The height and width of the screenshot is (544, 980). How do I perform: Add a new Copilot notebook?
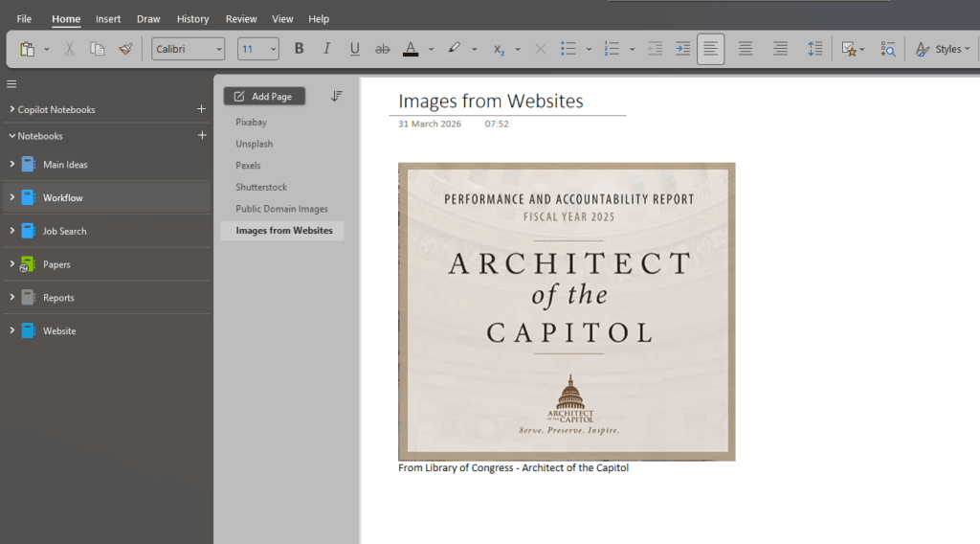(x=201, y=109)
